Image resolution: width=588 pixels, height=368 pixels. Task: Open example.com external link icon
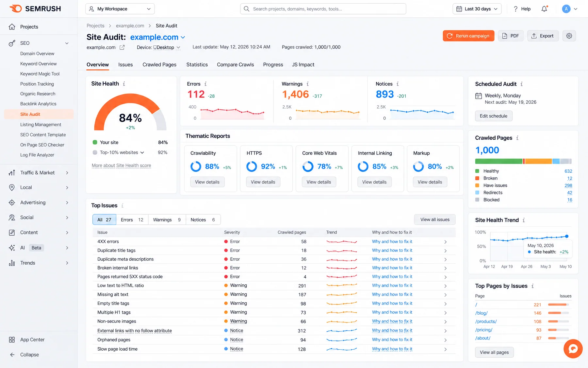tap(122, 47)
